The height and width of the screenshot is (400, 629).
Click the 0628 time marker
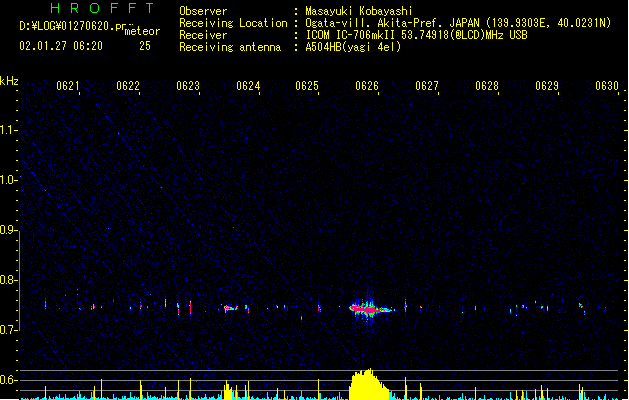[x=487, y=86]
